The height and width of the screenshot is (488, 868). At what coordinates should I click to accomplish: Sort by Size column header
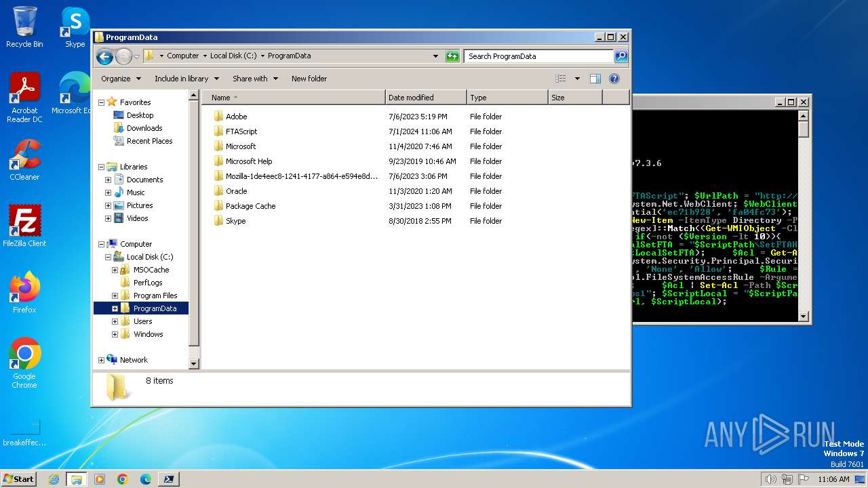point(575,98)
